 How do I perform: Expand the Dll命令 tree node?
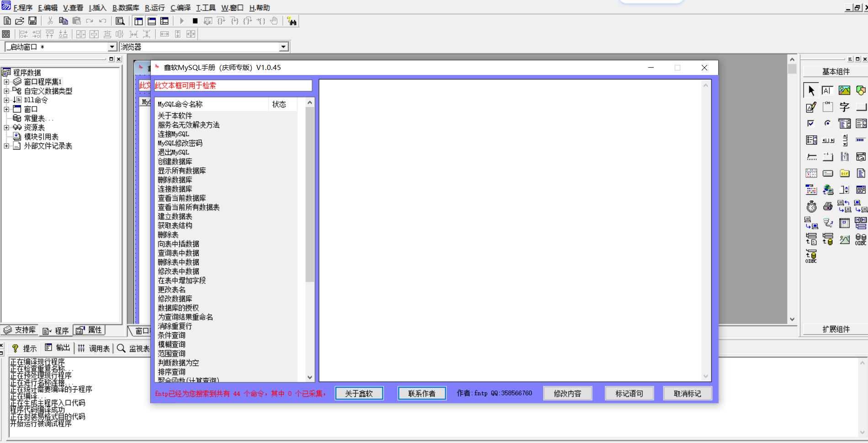[x=6, y=100]
